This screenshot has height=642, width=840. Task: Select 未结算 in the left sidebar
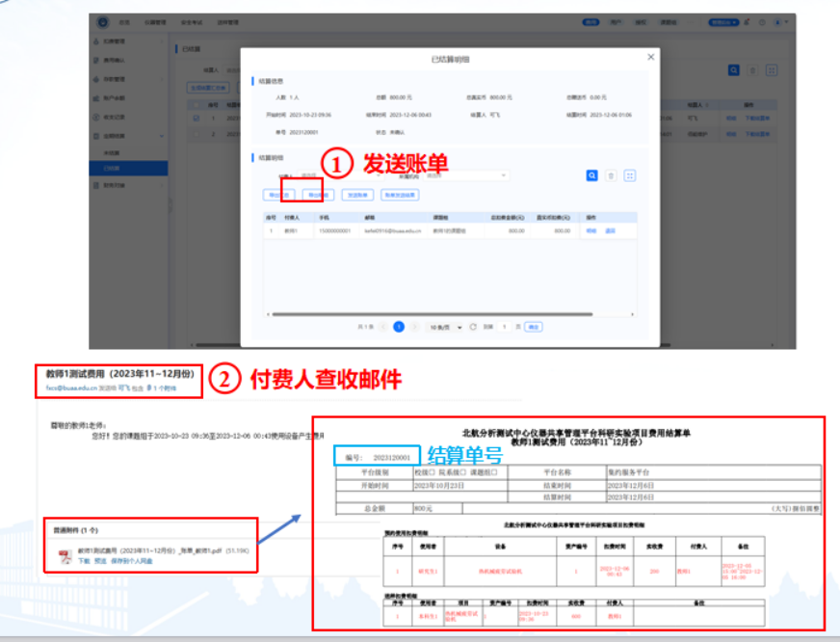point(112,152)
